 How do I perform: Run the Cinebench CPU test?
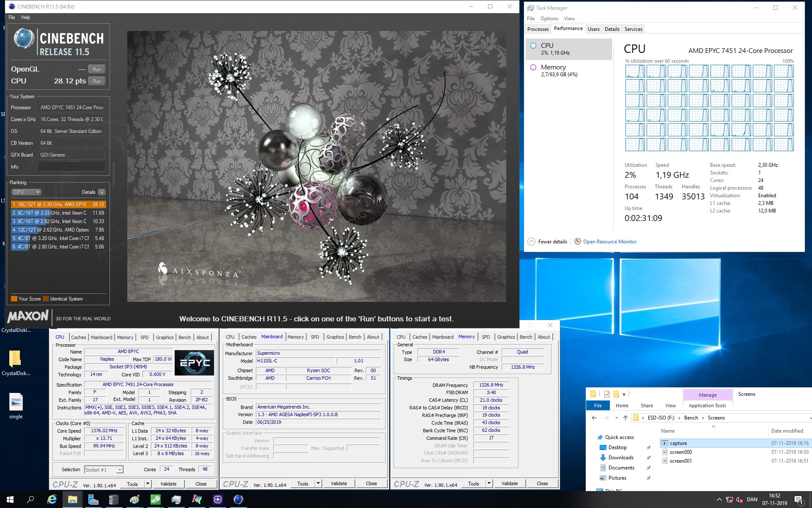pos(97,81)
